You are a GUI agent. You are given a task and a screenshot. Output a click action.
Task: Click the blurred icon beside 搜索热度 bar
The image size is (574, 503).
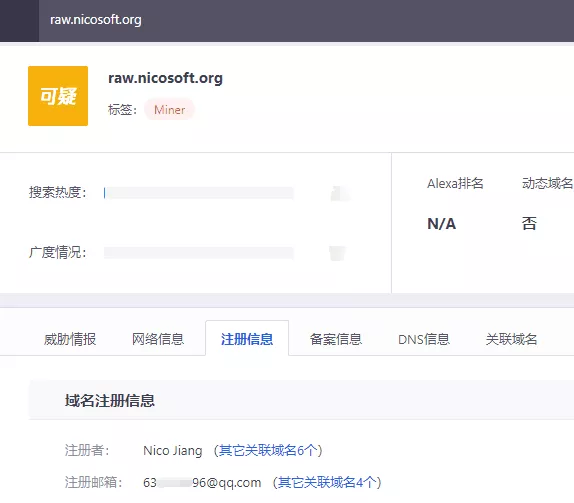340,193
